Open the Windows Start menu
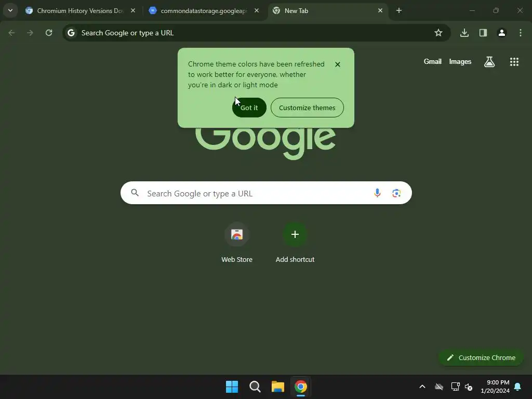 (x=232, y=387)
